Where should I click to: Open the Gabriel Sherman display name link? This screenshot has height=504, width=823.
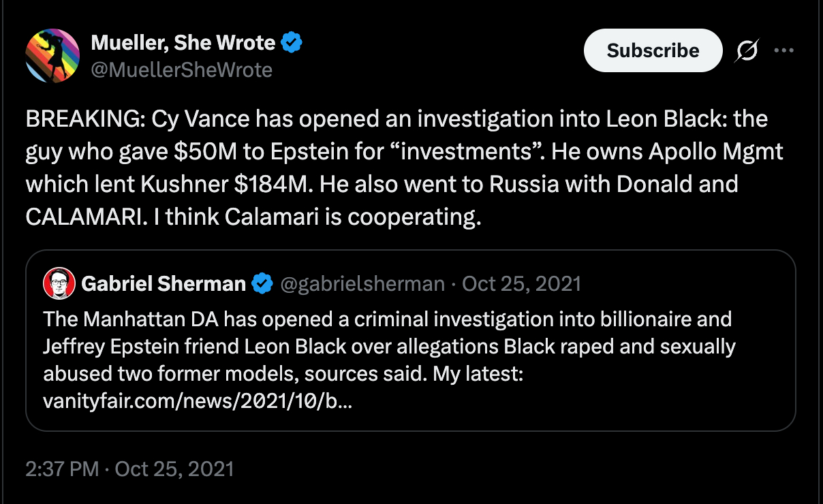click(x=163, y=283)
